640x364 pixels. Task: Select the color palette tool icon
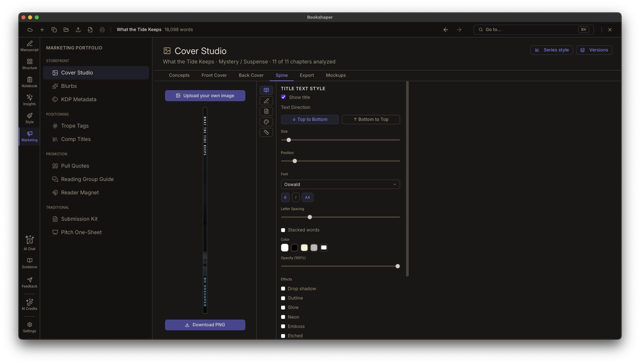(x=266, y=122)
